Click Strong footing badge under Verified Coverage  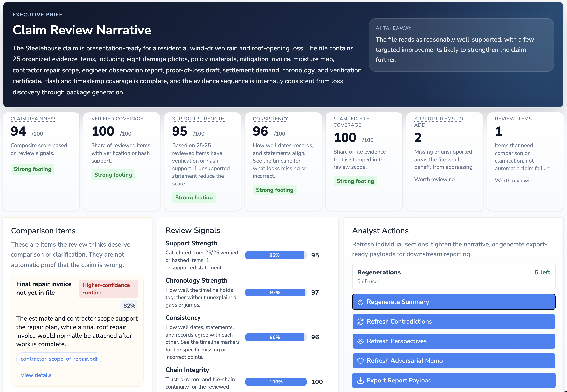113,175
